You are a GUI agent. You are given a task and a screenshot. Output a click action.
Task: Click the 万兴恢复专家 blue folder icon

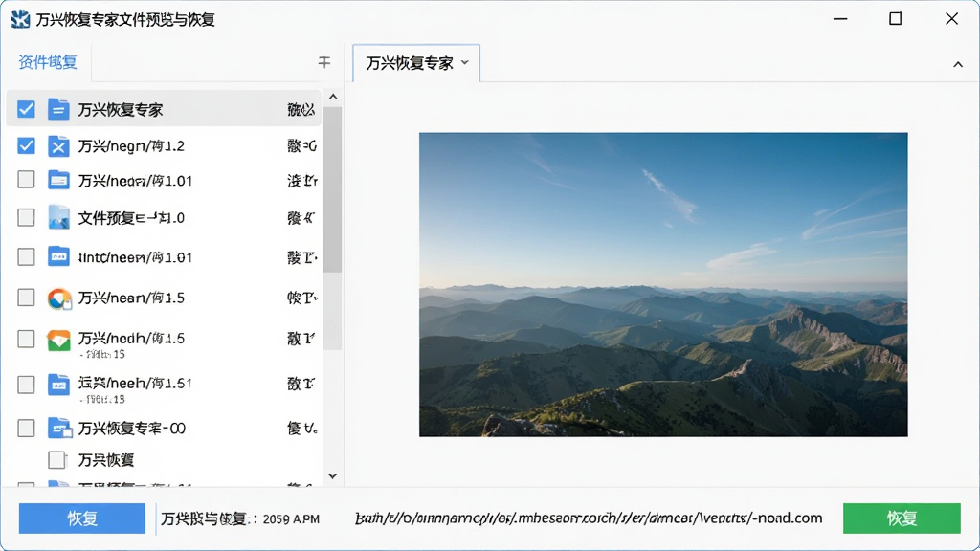pos(58,109)
